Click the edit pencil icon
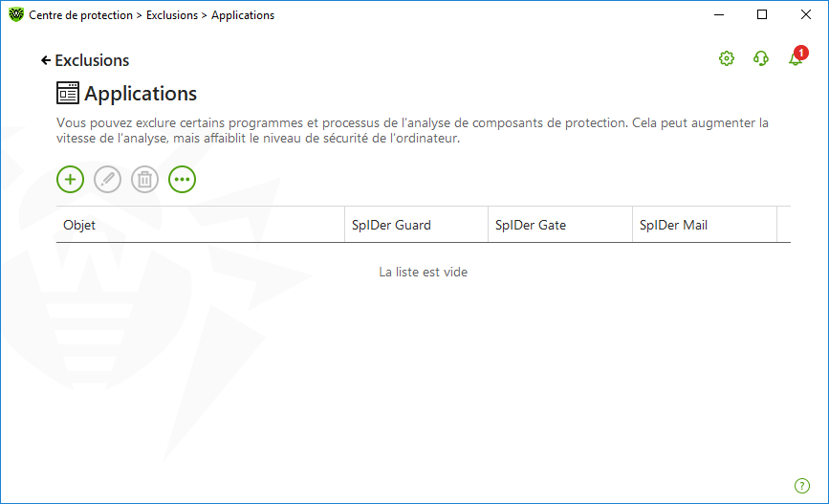829x504 pixels. (x=107, y=179)
